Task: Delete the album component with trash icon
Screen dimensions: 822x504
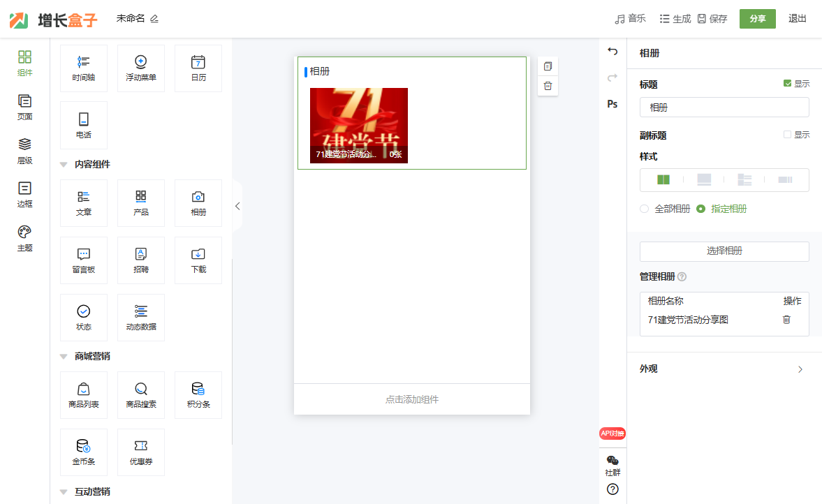Action: click(x=548, y=86)
